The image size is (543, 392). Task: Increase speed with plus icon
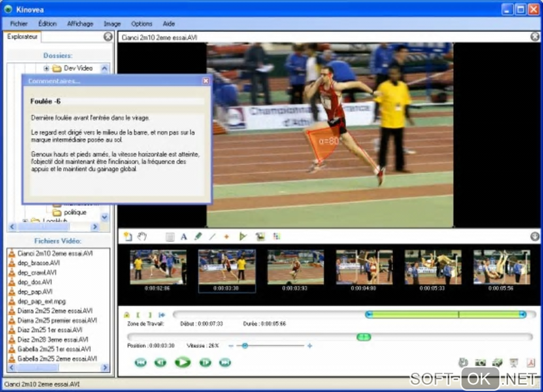point(310,346)
